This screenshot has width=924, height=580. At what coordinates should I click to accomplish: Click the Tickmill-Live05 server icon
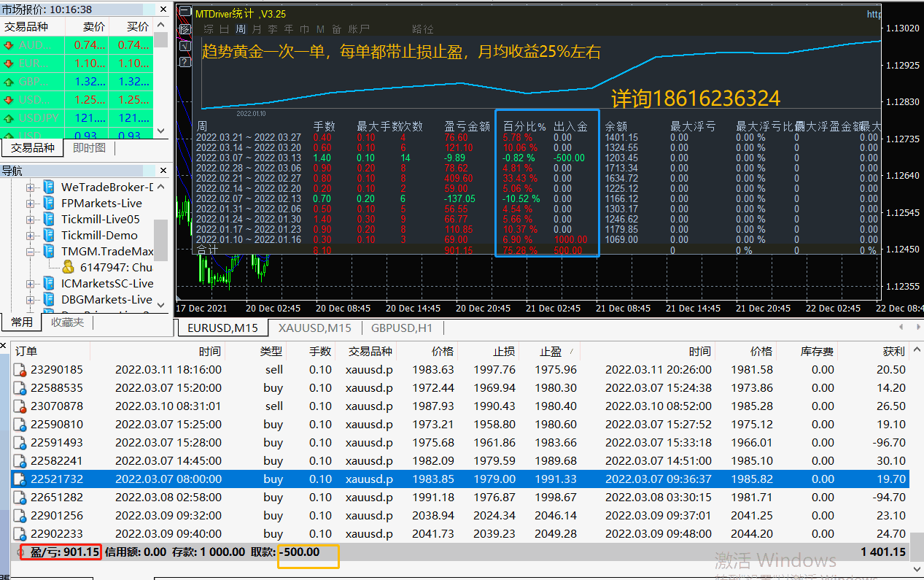49,219
